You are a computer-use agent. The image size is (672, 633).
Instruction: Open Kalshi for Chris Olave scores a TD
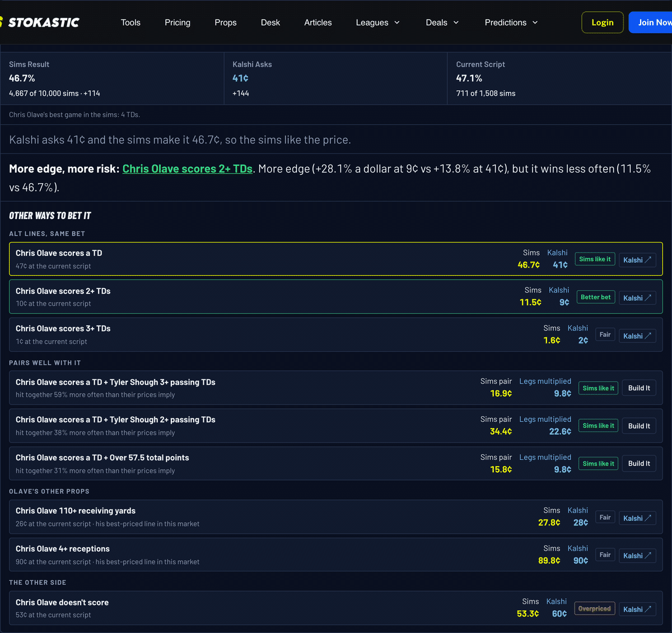pyautogui.click(x=637, y=260)
